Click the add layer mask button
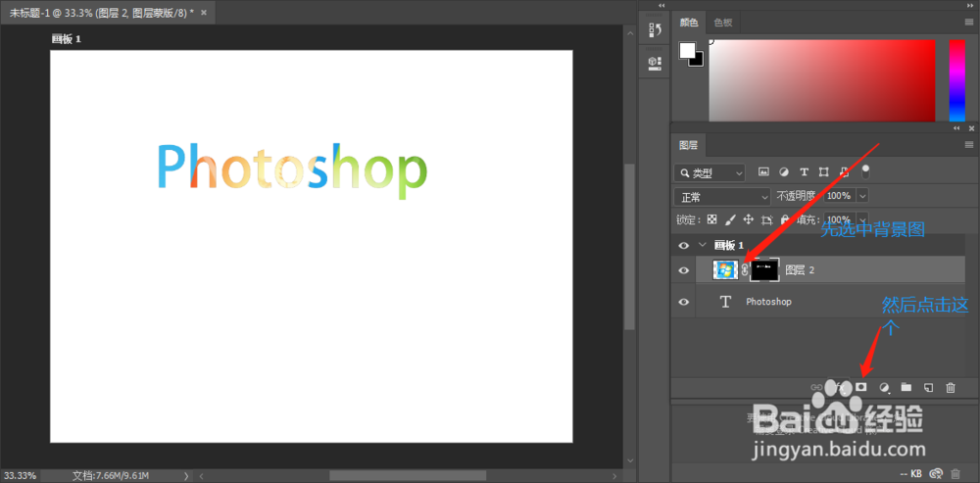This screenshot has width=980, height=483. click(x=861, y=387)
